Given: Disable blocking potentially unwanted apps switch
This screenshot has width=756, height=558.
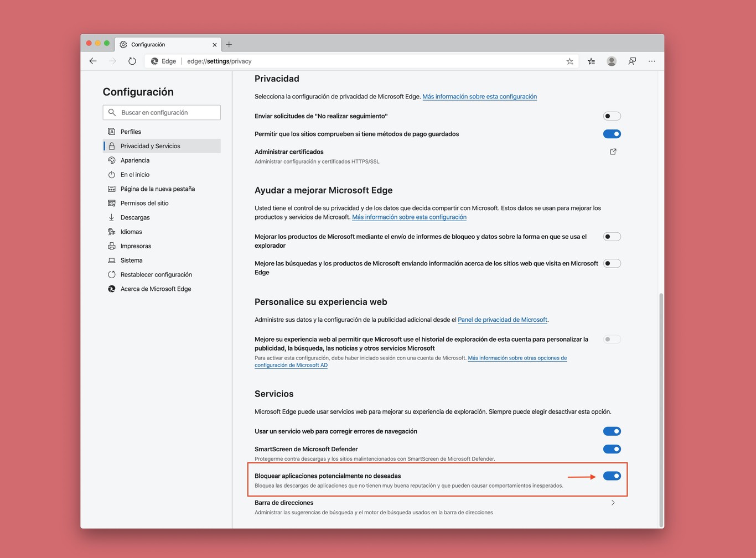Looking at the screenshot, I should click(x=612, y=476).
